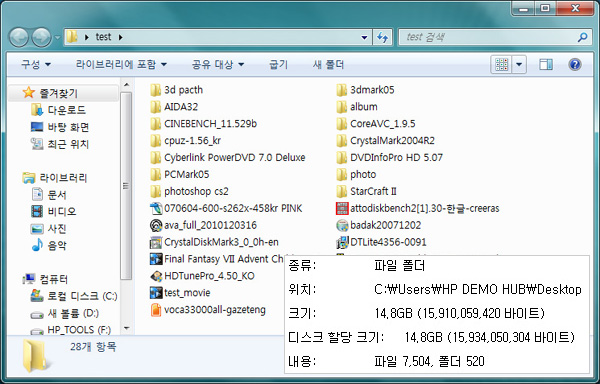600x384 pixels.
Task: Select the DTLite4356-0091 file icon
Action: pyautogui.click(x=342, y=242)
